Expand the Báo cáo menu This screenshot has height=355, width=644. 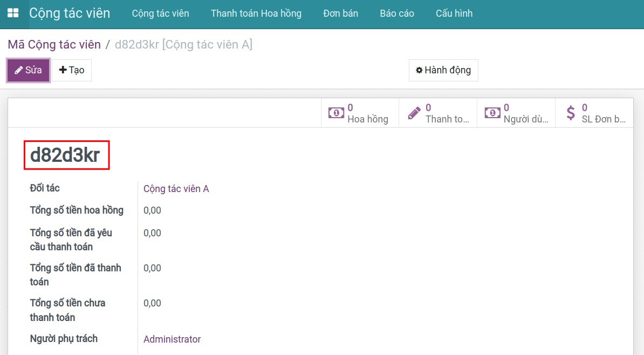pyautogui.click(x=396, y=13)
